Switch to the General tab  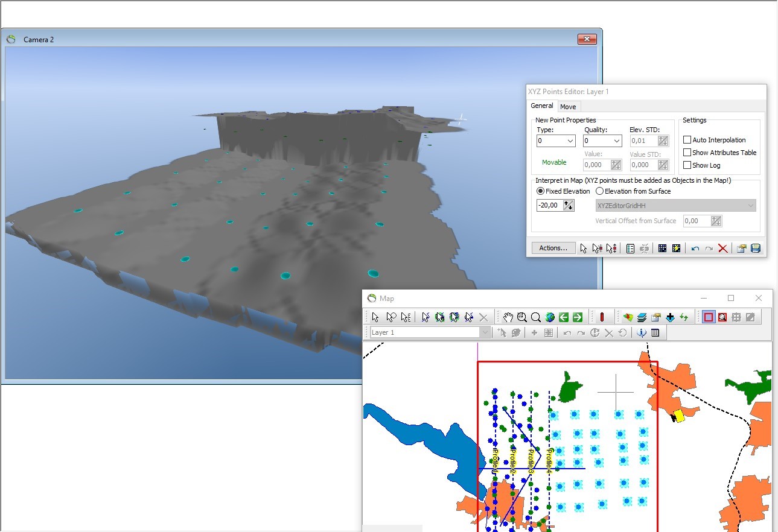pyautogui.click(x=541, y=106)
